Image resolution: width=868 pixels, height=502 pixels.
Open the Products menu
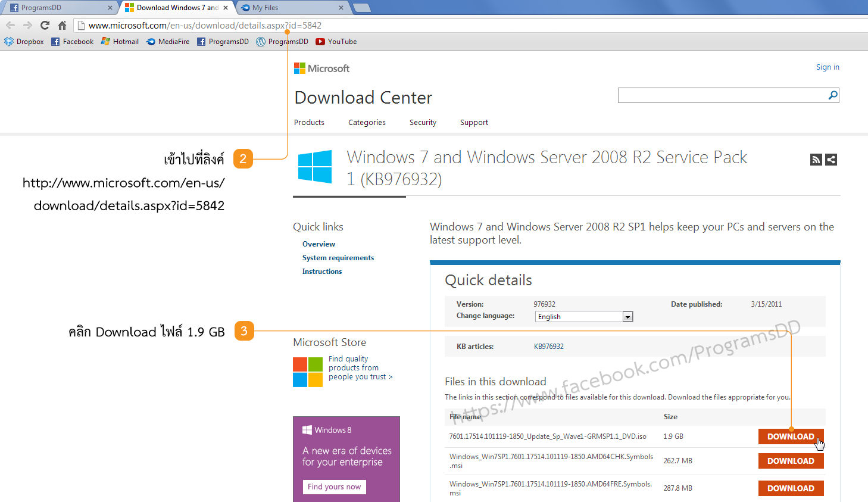[309, 123]
